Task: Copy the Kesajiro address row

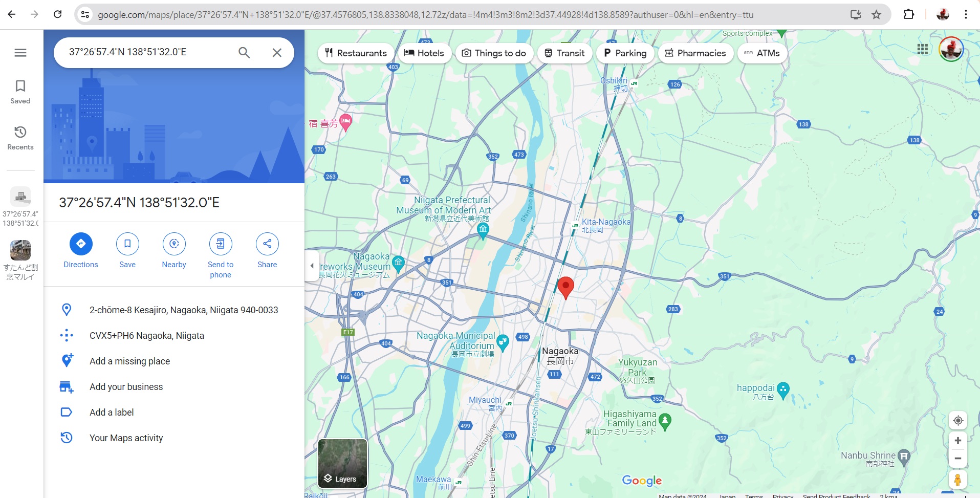Action: (x=174, y=310)
